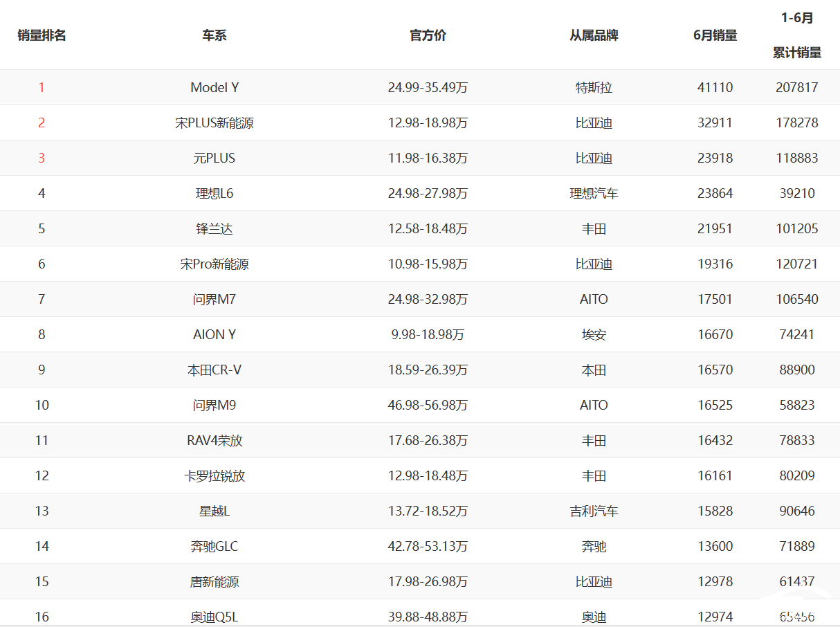
Task: Select the 理想汽车 brand cell
Action: [594, 194]
